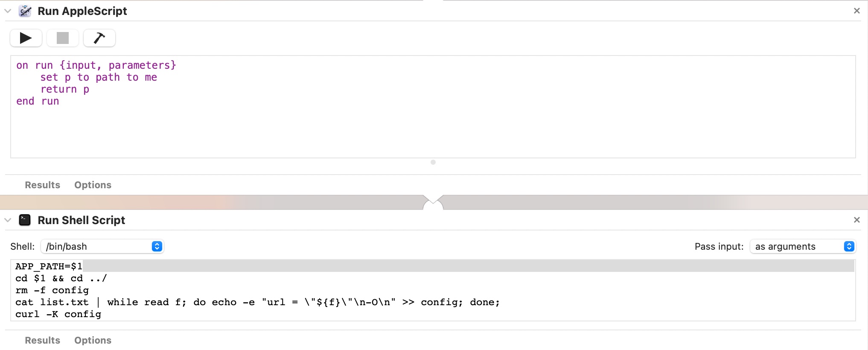Collapse the Run AppleScript action
Screen dimensions: 868x350
pos(8,11)
